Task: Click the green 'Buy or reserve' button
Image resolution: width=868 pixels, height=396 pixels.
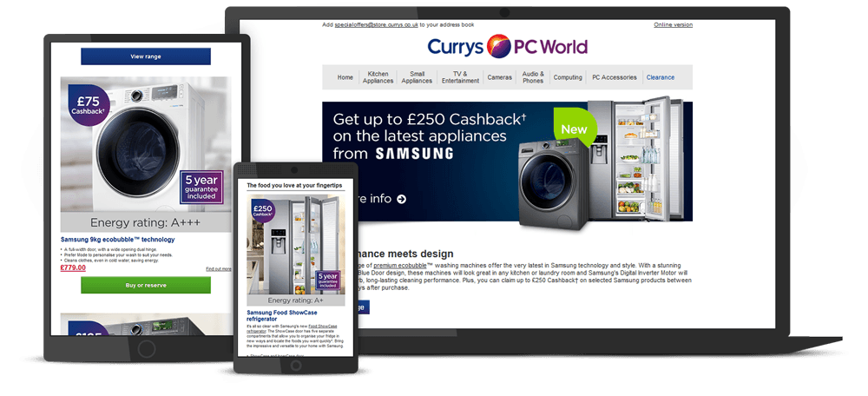Action: (x=146, y=285)
